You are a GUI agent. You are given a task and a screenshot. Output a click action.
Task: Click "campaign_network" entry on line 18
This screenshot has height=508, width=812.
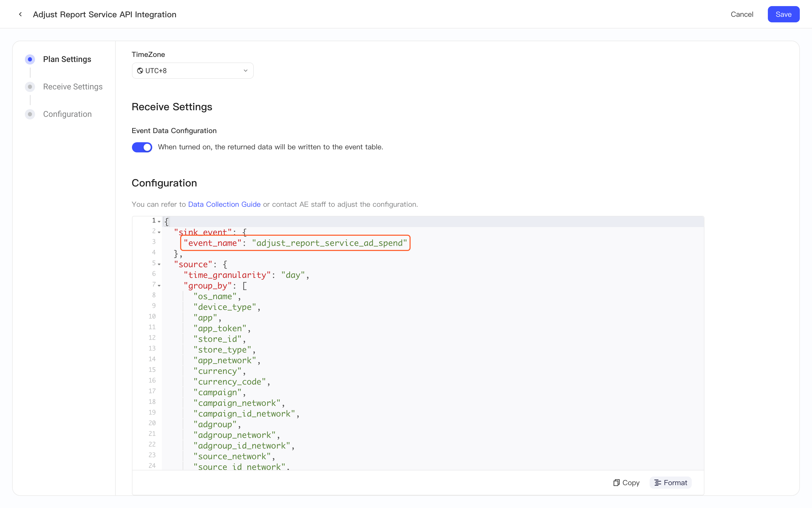(x=237, y=403)
